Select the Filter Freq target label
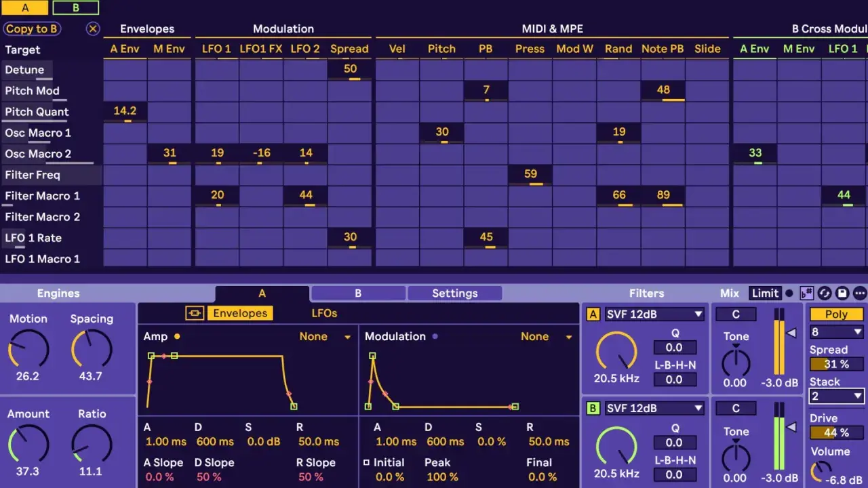Viewport: 868px width, 488px height. [x=33, y=175]
